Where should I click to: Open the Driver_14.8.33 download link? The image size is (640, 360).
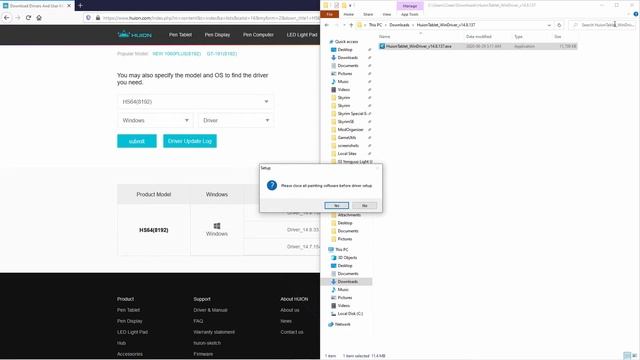point(302,230)
